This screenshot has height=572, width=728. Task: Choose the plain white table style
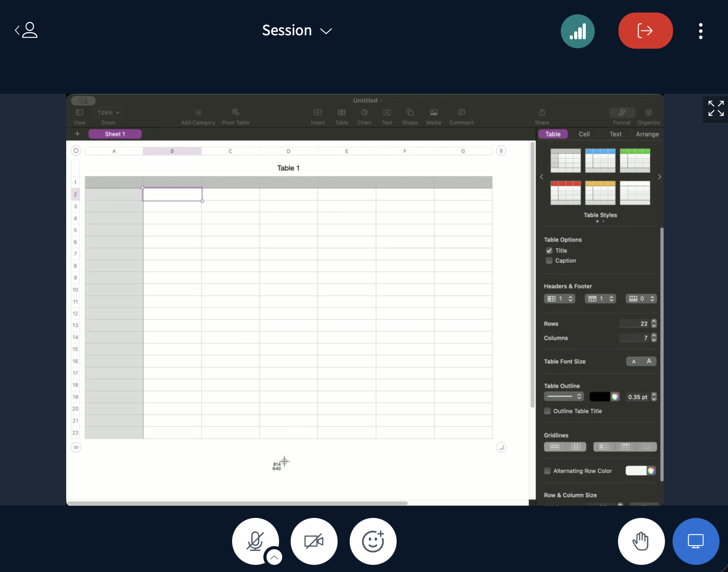pyautogui.click(x=635, y=193)
